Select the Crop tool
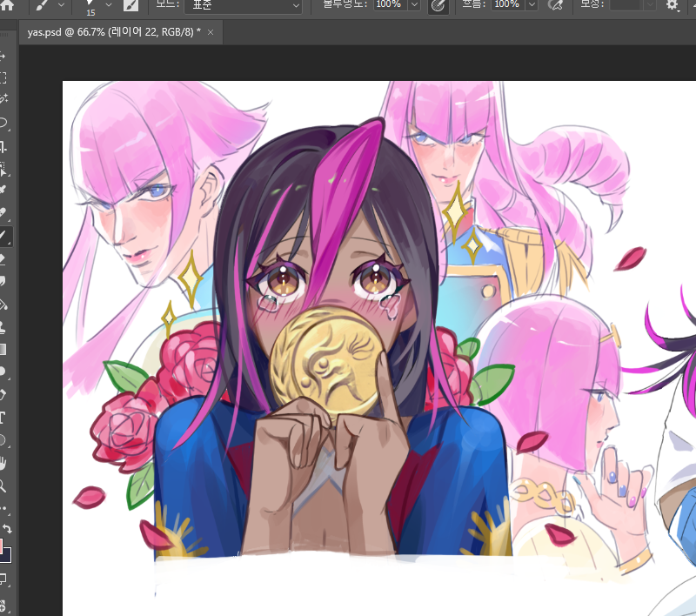 (x=3, y=146)
